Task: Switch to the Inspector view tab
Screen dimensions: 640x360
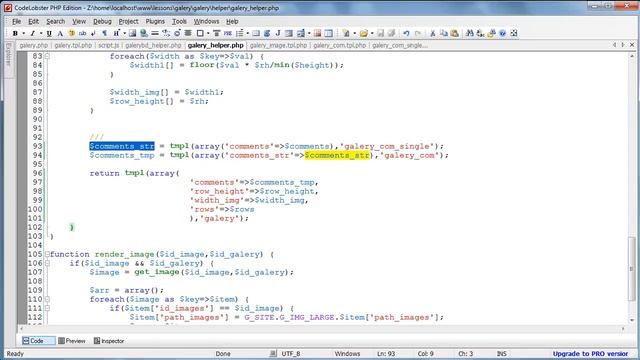Action: point(109,341)
